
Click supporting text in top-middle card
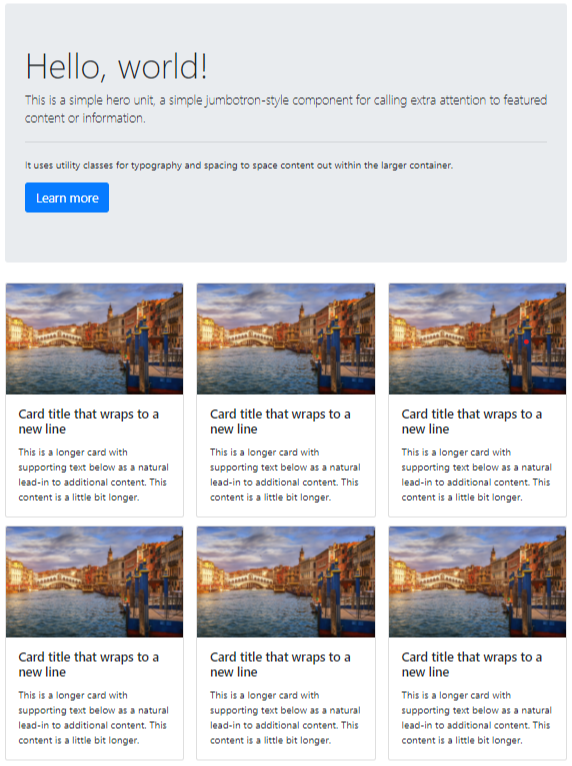pos(285,474)
